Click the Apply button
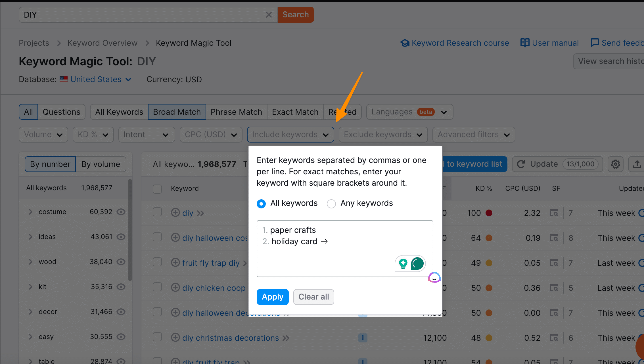Image resolution: width=644 pixels, height=364 pixels. (x=273, y=296)
